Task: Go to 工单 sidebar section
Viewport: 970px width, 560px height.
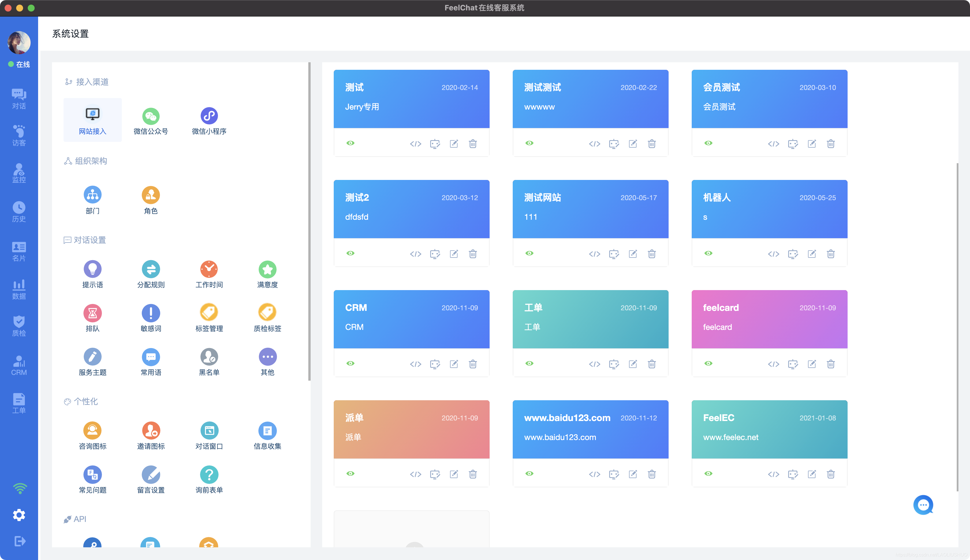Action: click(19, 403)
